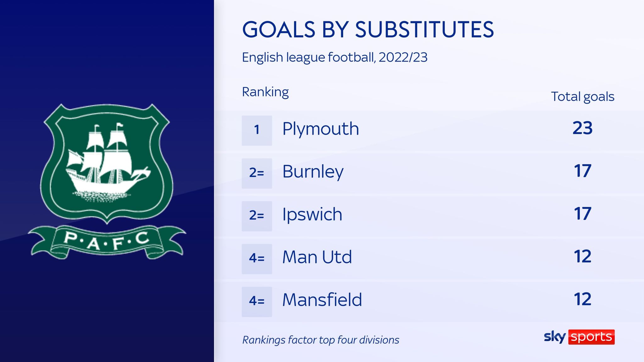This screenshot has height=362, width=644.
Task: Click the Ranking column header
Action: [265, 92]
